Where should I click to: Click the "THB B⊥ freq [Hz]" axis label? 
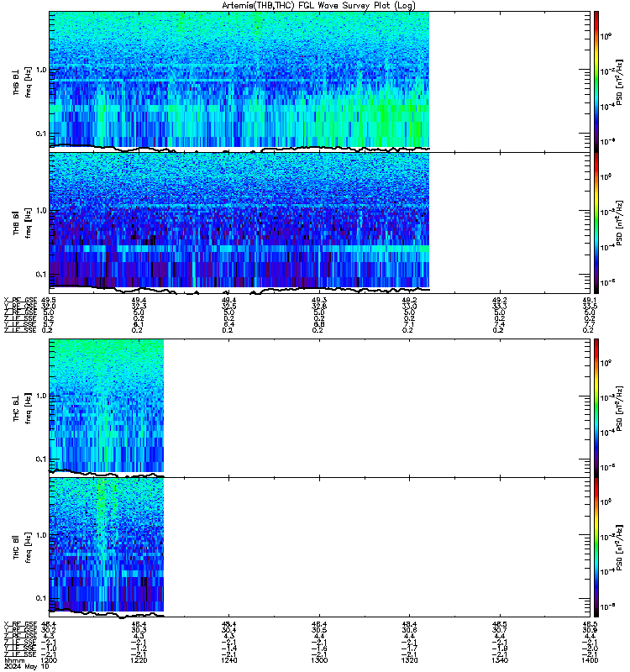coord(22,81)
